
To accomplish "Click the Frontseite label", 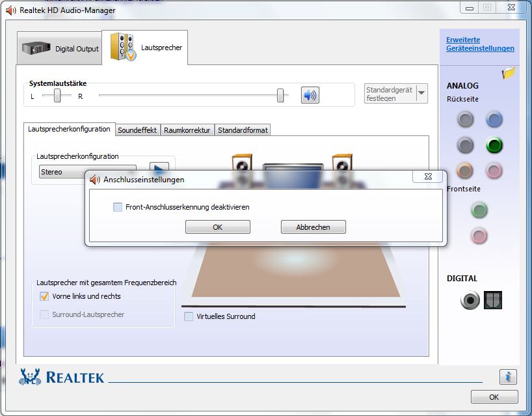I will pyautogui.click(x=464, y=189).
